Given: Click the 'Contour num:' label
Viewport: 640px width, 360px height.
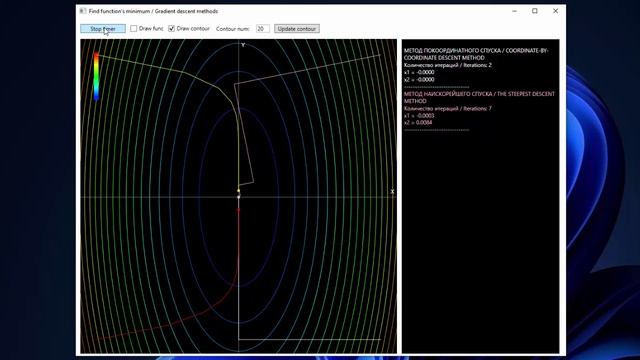Looking at the screenshot, I should click(233, 29).
